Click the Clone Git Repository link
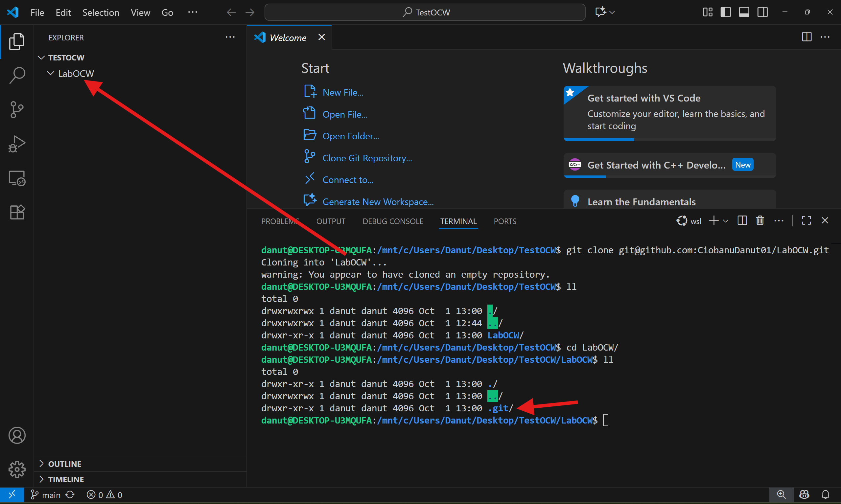This screenshot has width=841, height=504. (367, 158)
